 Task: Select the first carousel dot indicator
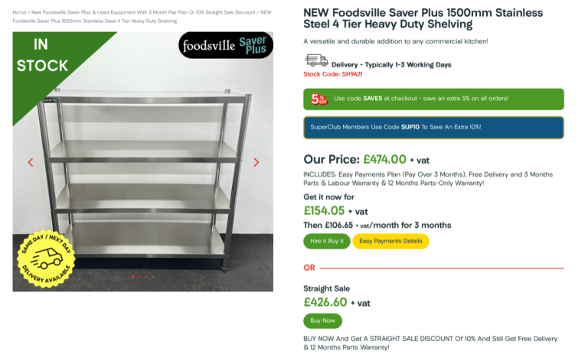point(132,276)
